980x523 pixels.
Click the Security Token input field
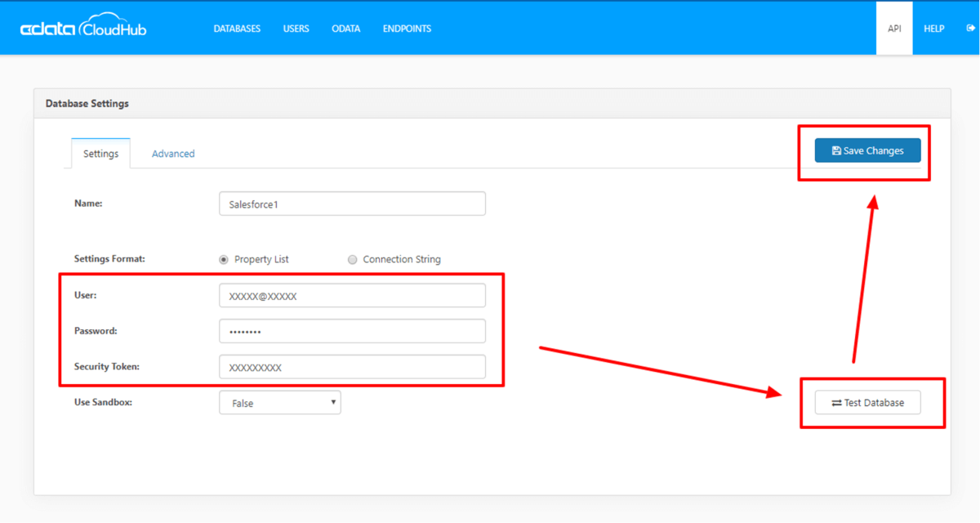pos(352,367)
